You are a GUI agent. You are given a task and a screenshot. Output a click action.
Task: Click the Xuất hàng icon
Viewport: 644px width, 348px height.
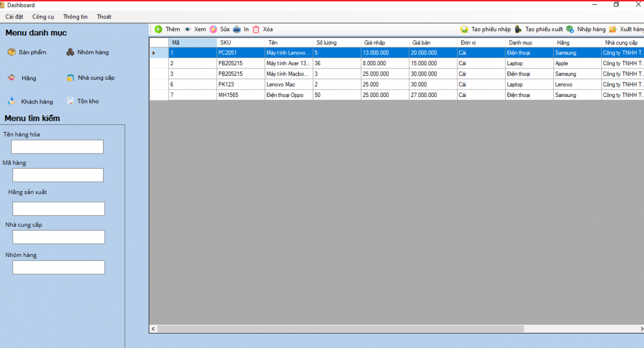613,29
